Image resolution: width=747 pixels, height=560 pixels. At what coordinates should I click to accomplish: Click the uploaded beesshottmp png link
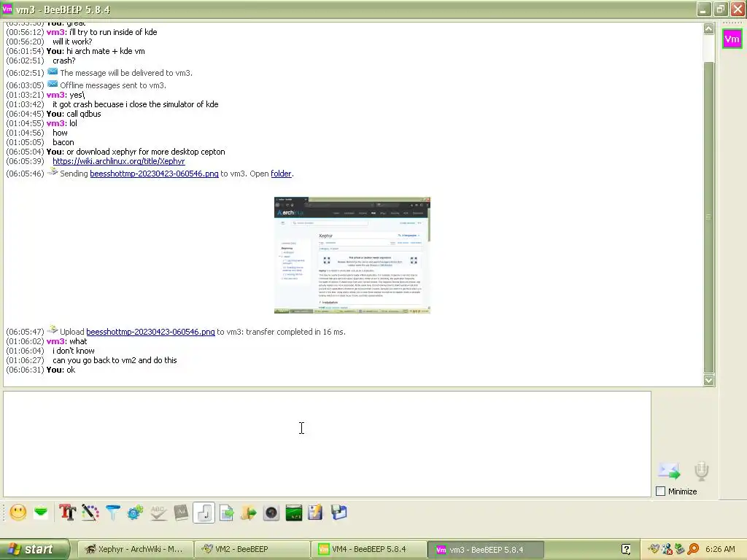(150, 332)
